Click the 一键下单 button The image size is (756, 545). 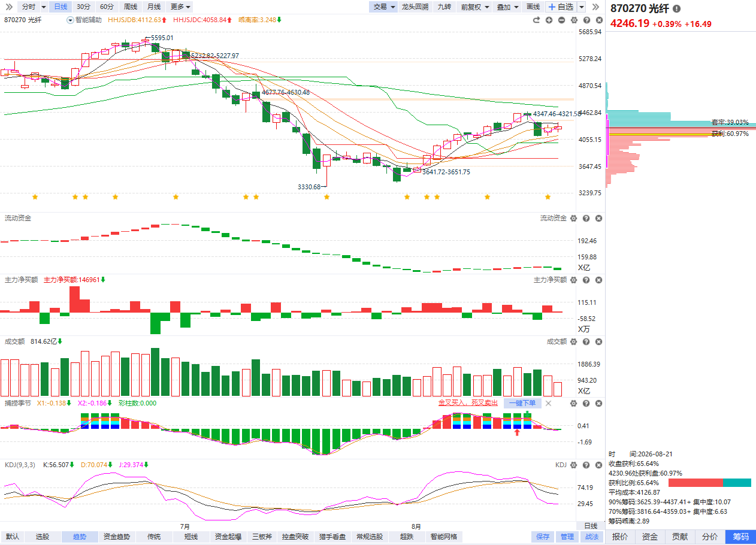coord(522,403)
